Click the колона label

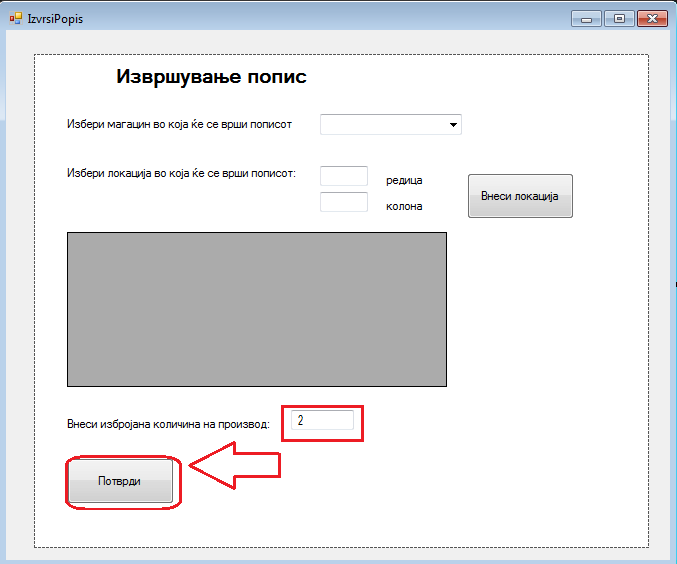[404, 206]
